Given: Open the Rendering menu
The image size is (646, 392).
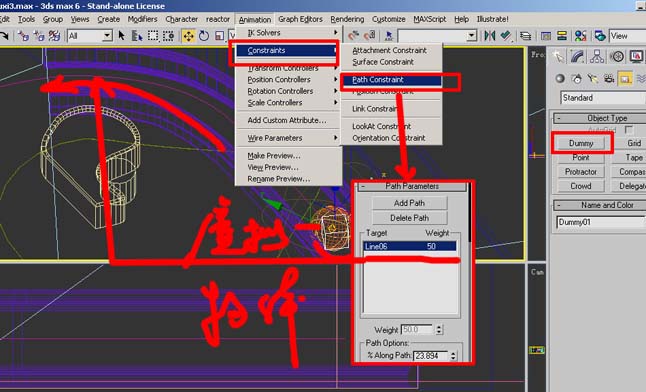Looking at the screenshot, I should 347,19.
